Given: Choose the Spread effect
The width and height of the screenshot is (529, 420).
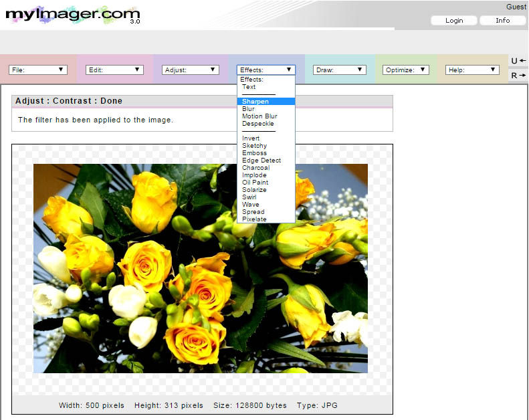Looking at the screenshot, I should [266, 211].
